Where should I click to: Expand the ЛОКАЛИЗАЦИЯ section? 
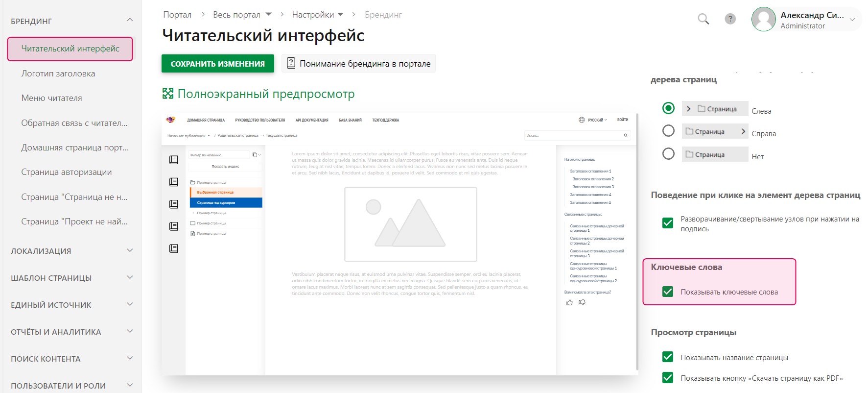click(x=130, y=250)
